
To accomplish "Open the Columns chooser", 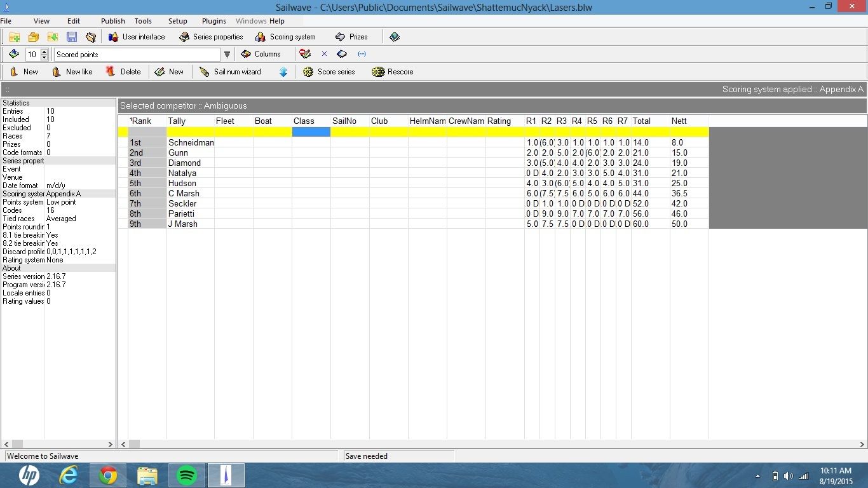I will pyautogui.click(x=261, y=54).
